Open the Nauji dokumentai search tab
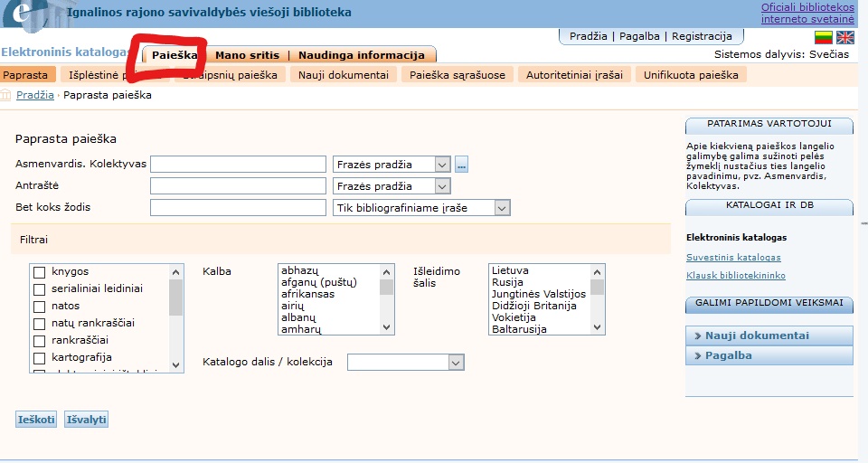Image resolution: width=868 pixels, height=463 pixels. pos(344,75)
